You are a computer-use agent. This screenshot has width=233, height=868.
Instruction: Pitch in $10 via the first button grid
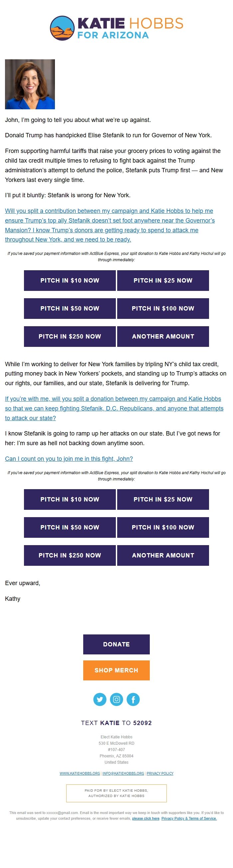click(70, 280)
